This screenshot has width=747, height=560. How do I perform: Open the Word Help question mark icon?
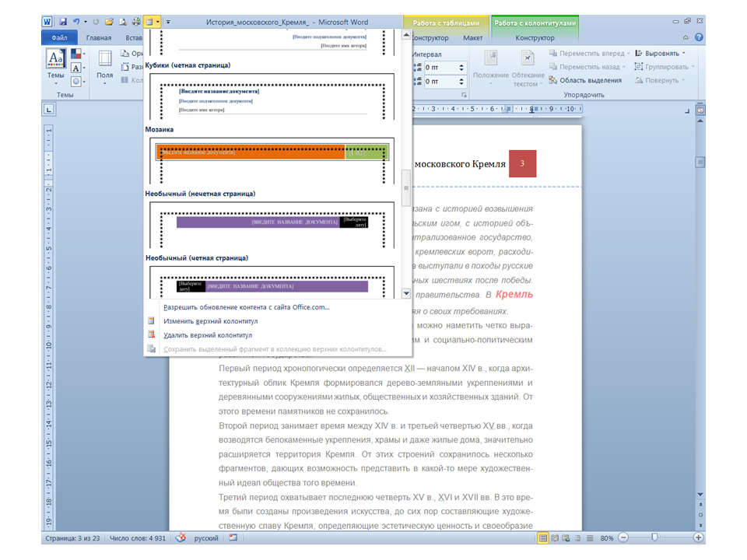699,37
